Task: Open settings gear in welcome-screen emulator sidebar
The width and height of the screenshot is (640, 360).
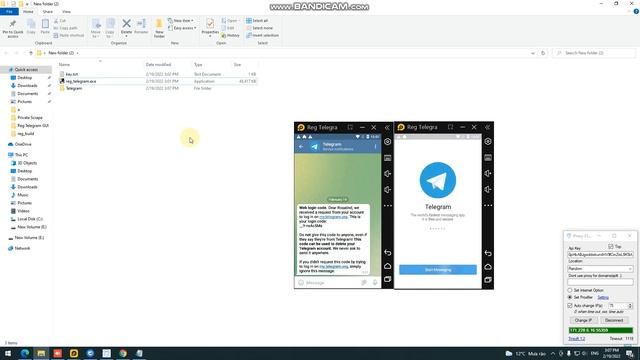Action: (x=488, y=142)
